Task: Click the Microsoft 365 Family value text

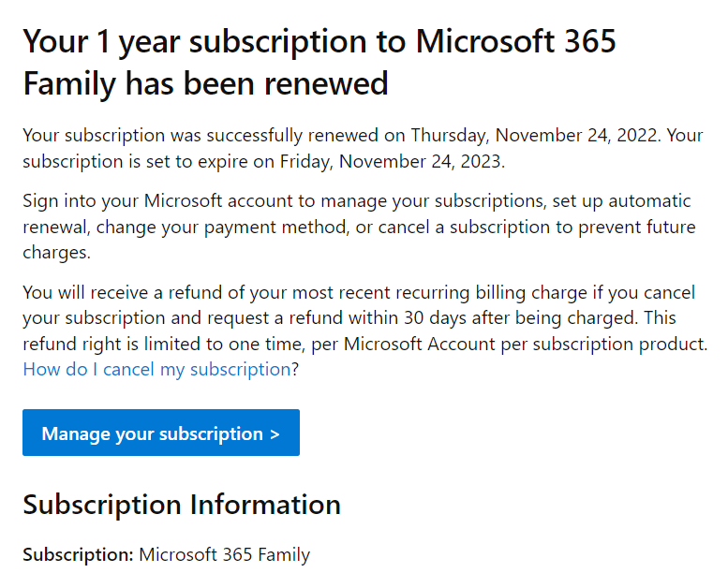Action: click(x=224, y=555)
